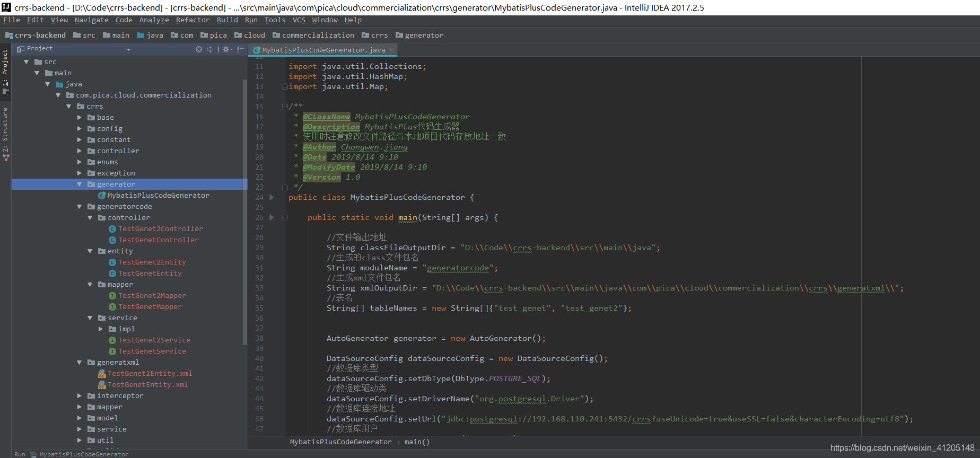Screen dimensions: 980x458
Task: Open the Project tool window side tab
Action: pyautogui.click(x=5, y=72)
